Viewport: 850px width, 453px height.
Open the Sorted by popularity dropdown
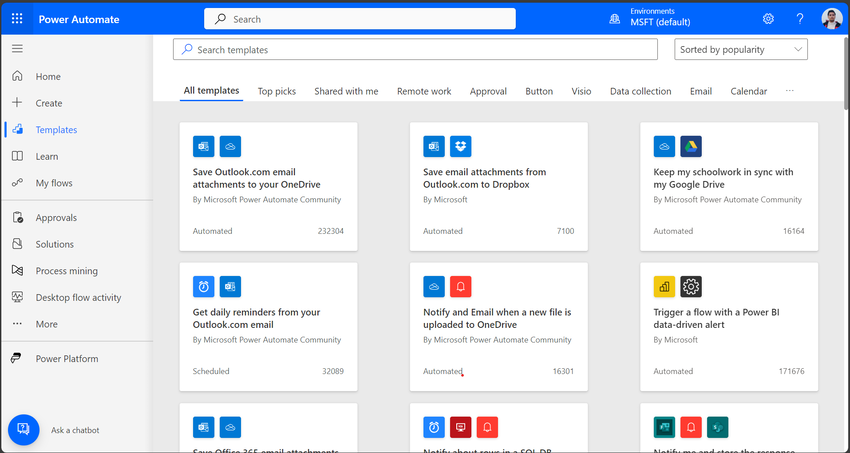point(740,49)
